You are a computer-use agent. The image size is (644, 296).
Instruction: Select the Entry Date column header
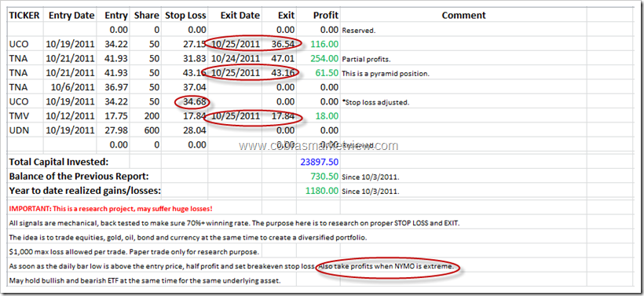pos(71,16)
